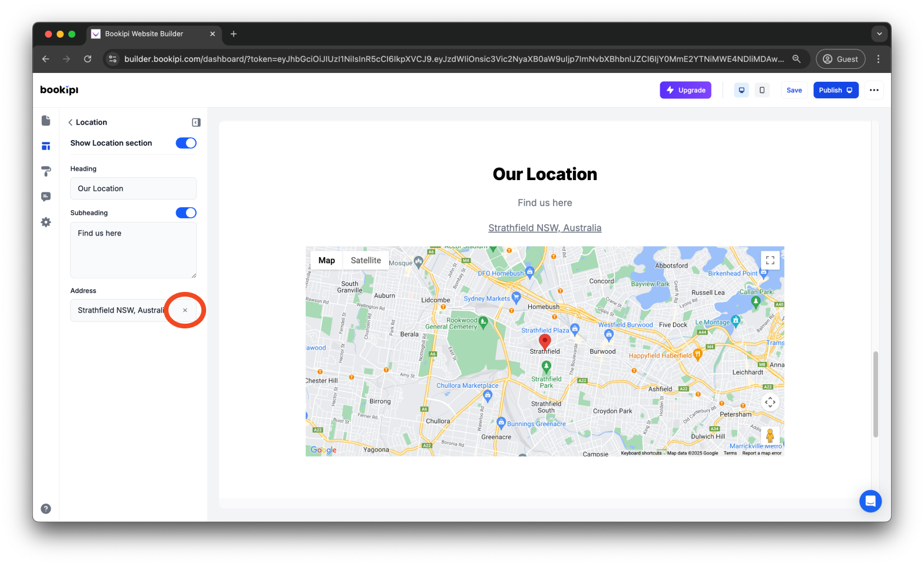
Task: Click the Street View pegman icon
Action: (770, 436)
